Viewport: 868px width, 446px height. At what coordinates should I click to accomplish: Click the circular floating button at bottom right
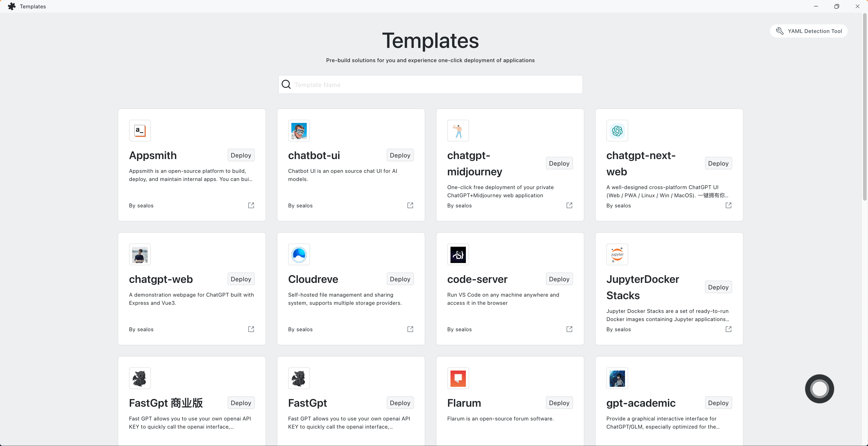(x=819, y=389)
